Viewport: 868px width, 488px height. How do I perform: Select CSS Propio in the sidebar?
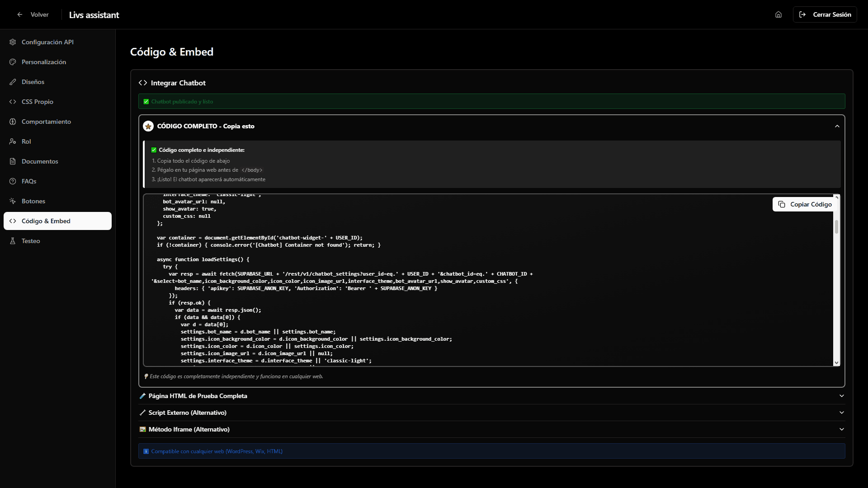point(37,102)
